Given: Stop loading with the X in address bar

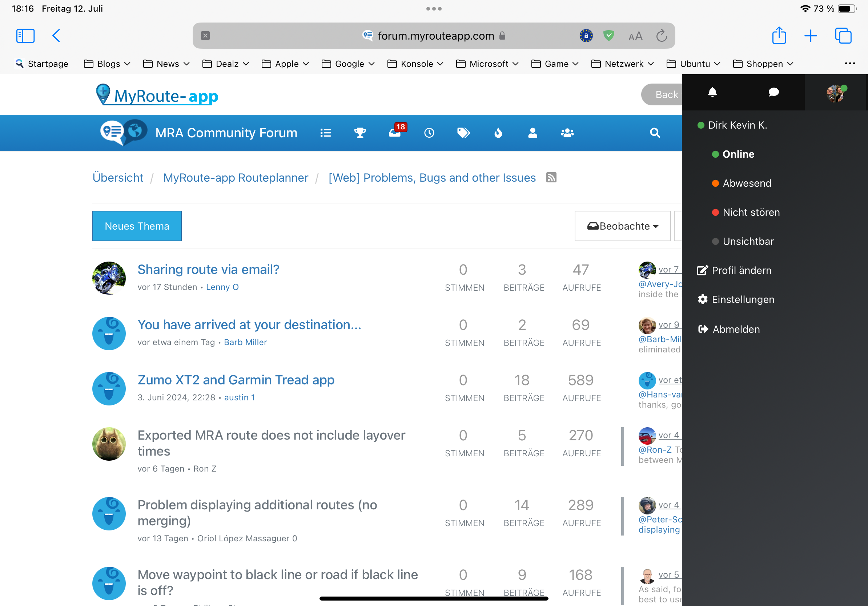Looking at the screenshot, I should coord(205,36).
